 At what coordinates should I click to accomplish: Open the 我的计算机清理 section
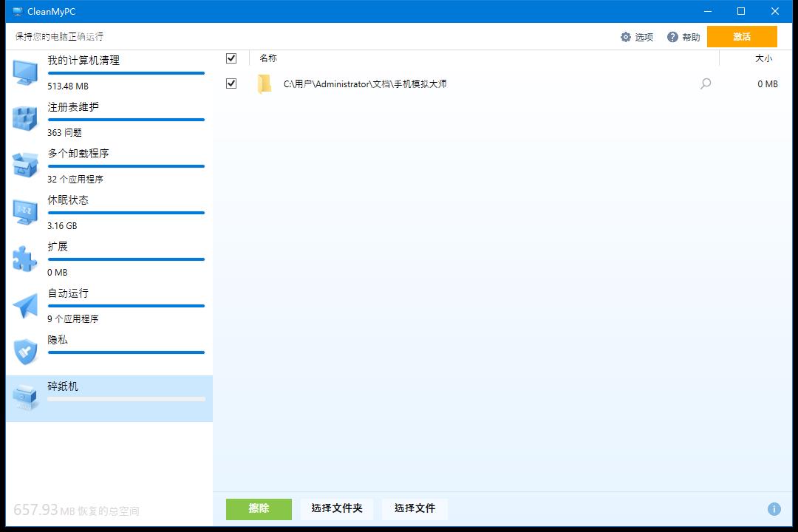(x=109, y=73)
